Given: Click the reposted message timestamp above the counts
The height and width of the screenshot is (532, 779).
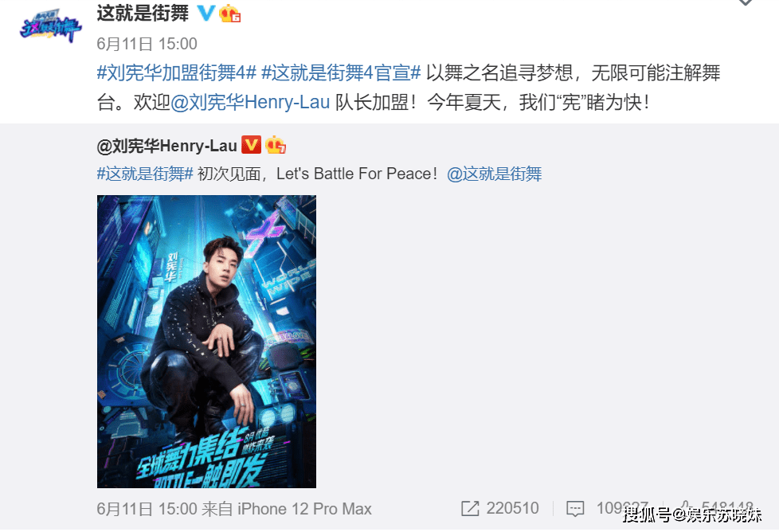Looking at the screenshot, I should 147,509.
